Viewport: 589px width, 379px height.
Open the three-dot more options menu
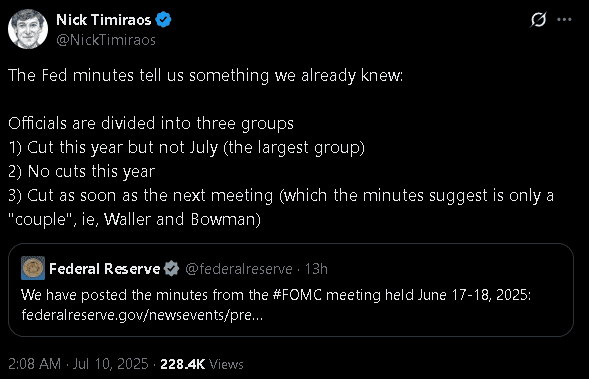click(x=564, y=20)
